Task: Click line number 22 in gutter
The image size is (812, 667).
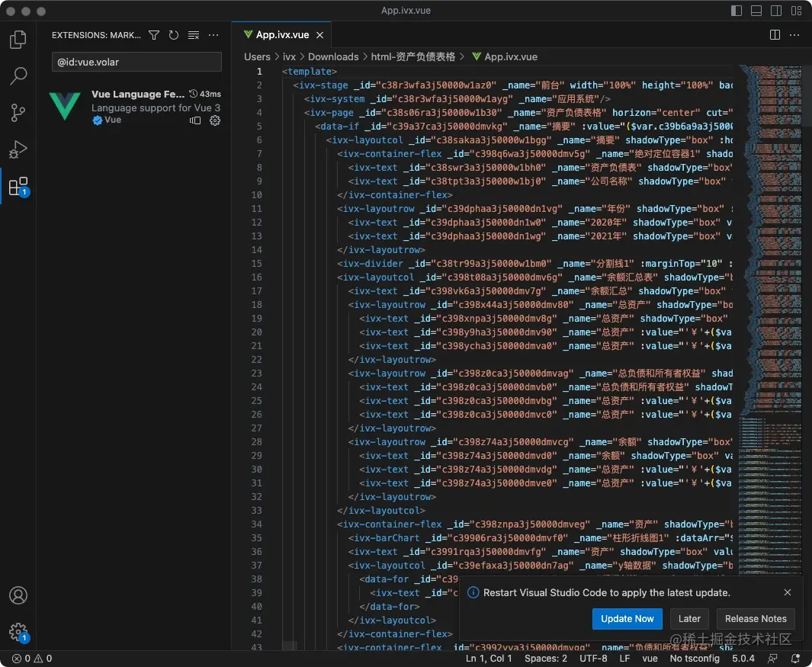Action: pyautogui.click(x=256, y=360)
